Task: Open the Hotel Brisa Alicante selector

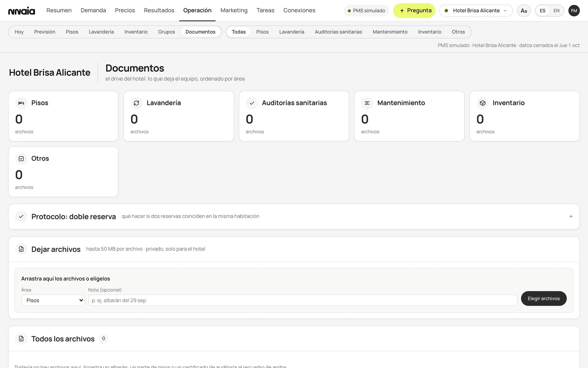Action: pos(476,11)
